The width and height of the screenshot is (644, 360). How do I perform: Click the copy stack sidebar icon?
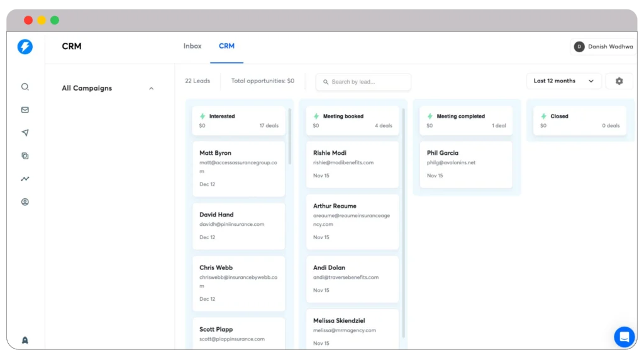click(x=25, y=156)
